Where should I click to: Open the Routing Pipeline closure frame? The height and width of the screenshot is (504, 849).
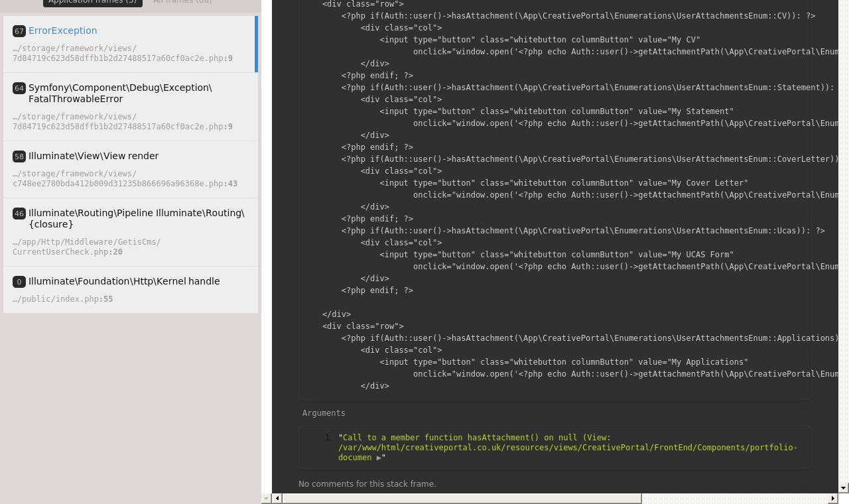136,218
